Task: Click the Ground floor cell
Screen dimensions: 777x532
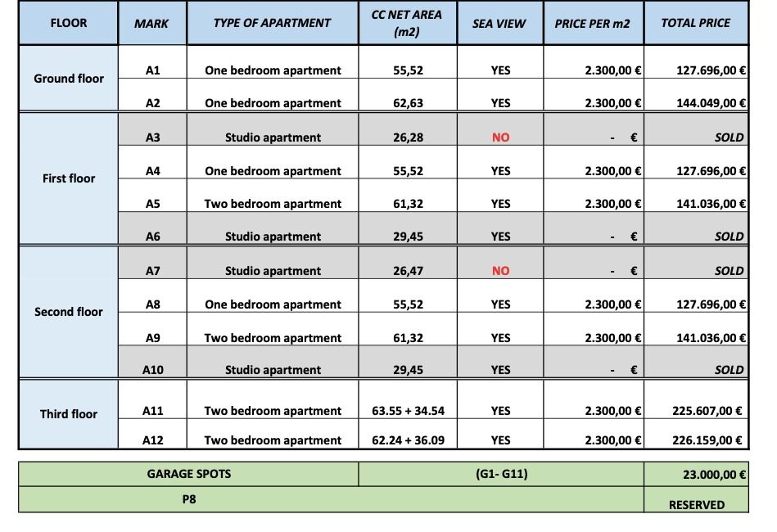Action: (x=69, y=79)
